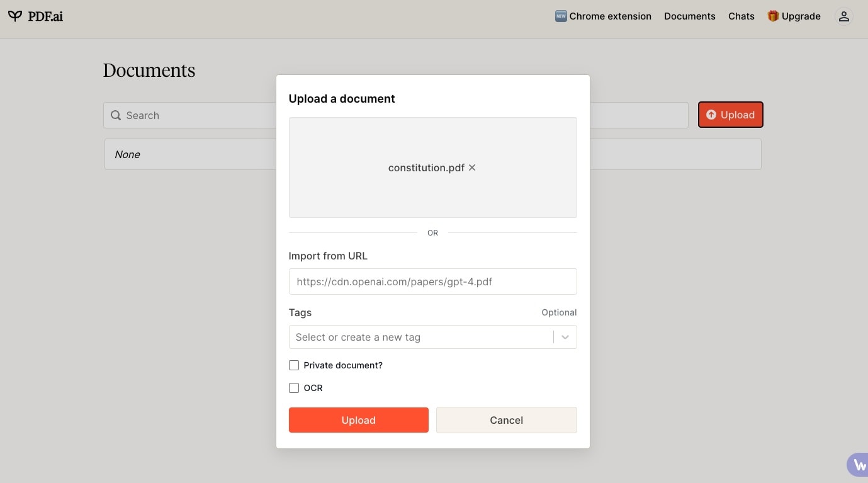Viewport: 868px width, 483px height.
Task: Select Upgrade in the top navigation
Action: tap(794, 16)
